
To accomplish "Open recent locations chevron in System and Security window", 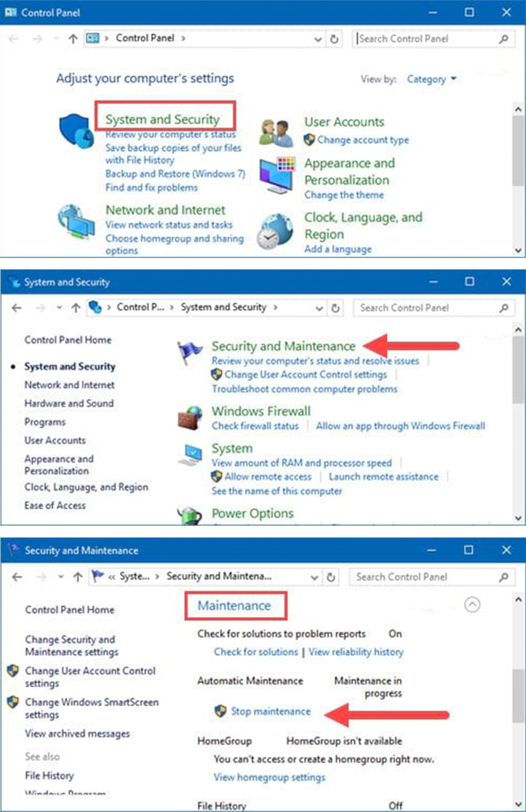I will pos(59,308).
